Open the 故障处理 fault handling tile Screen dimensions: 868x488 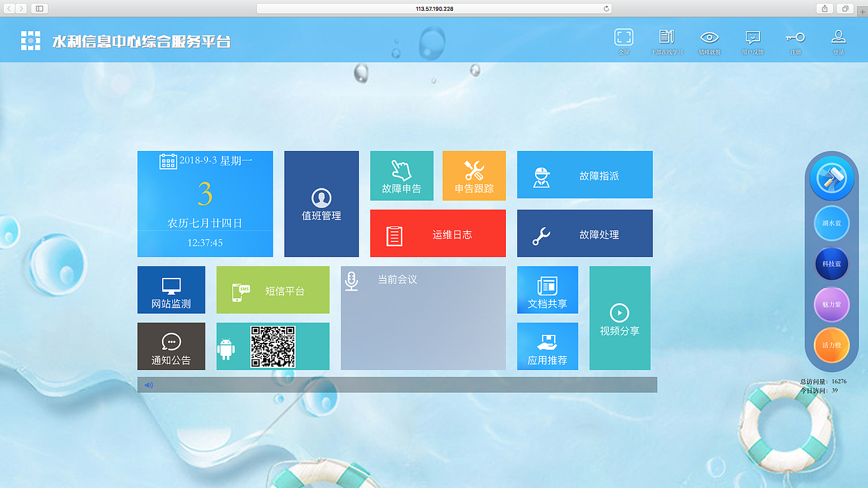(x=585, y=233)
